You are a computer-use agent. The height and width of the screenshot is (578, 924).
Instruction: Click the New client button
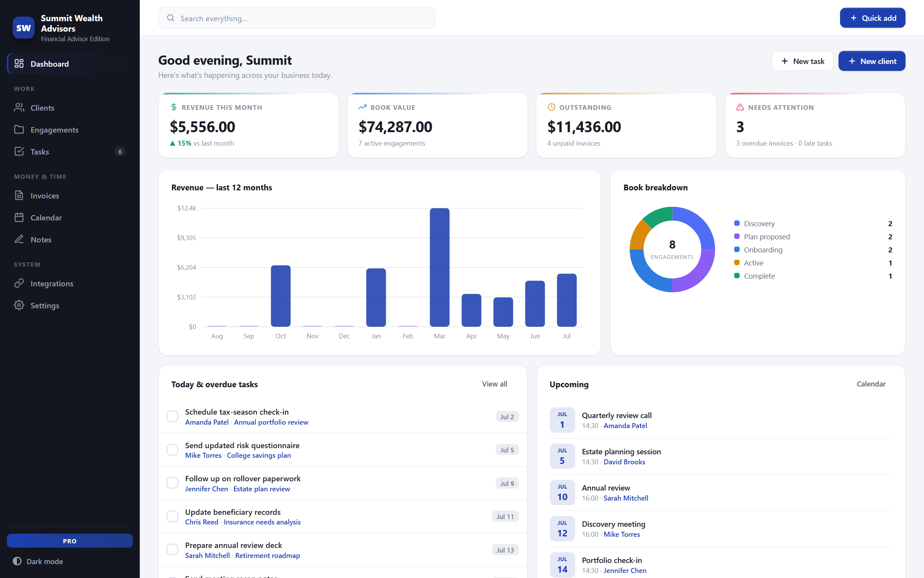pyautogui.click(x=872, y=61)
